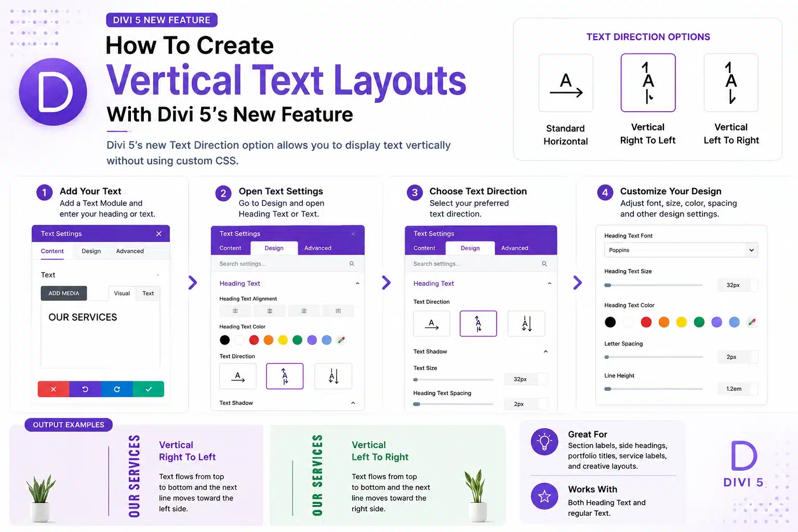Click the 1.2em line height value
This screenshot has height=532, width=798.
(734, 389)
